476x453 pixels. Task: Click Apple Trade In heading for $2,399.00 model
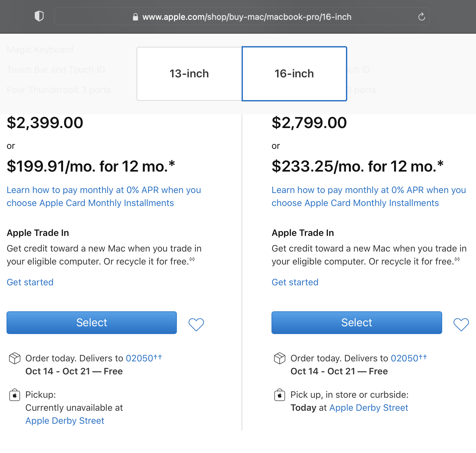pos(38,233)
